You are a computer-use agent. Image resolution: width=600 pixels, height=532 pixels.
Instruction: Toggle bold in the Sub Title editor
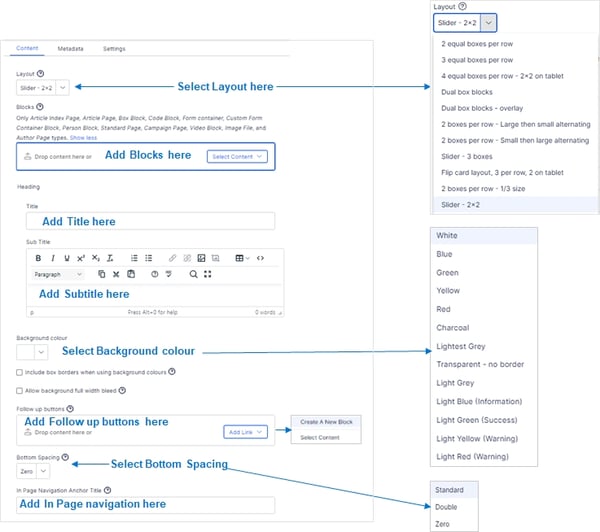[x=38, y=258]
